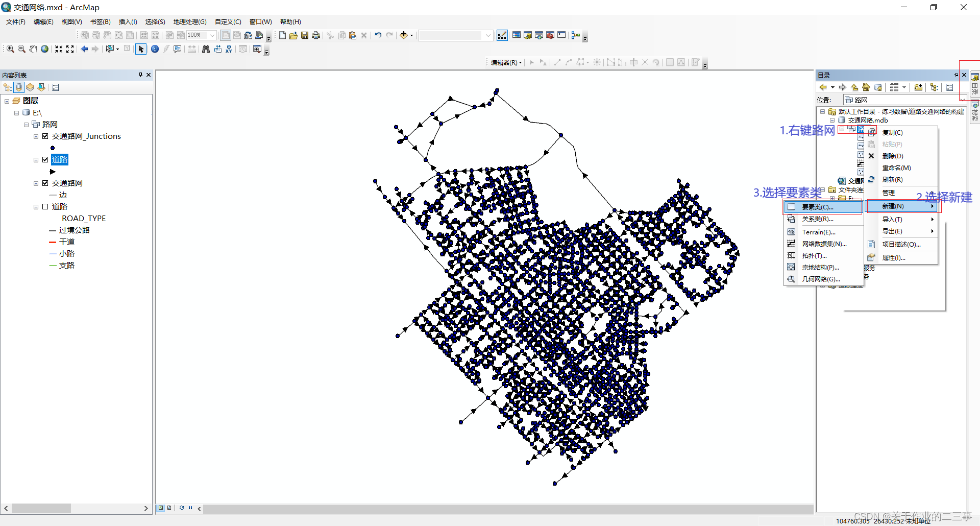
Task: Print the map
Action: (316, 35)
